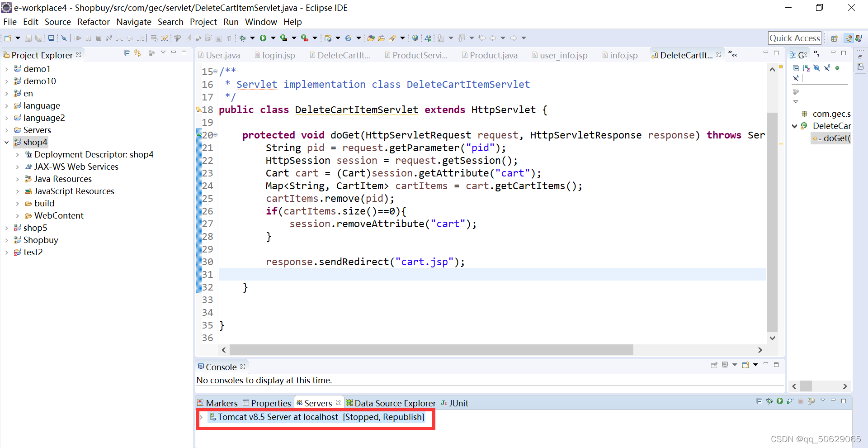
Task: Toggle whitespace character display in the editor
Action: click(230, 38)
